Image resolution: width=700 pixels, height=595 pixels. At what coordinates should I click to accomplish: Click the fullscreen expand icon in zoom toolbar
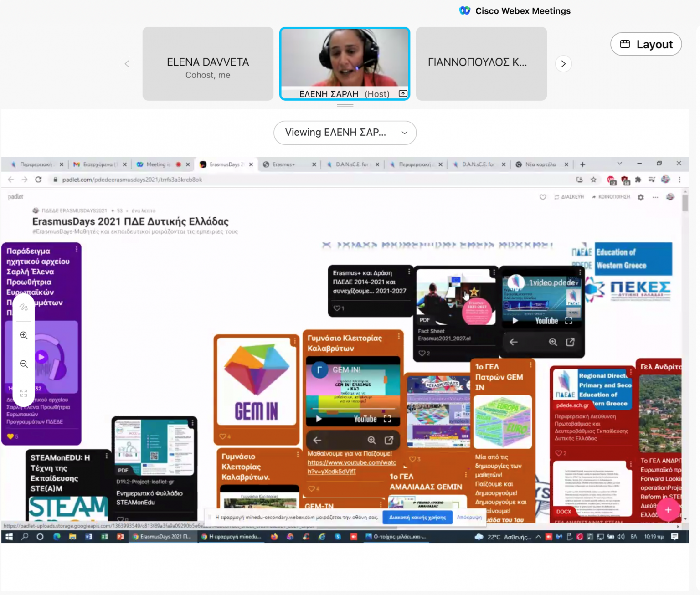[x=24, y=393]
